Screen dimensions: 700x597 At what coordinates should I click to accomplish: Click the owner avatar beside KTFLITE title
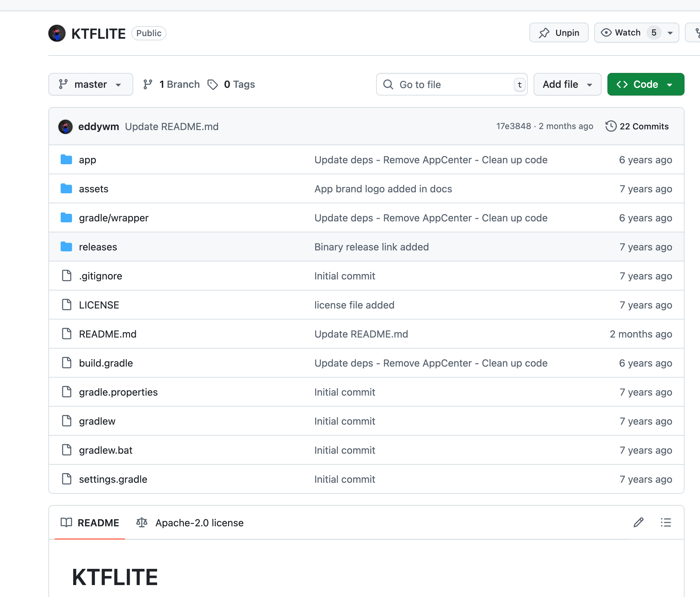(x=57, y=33)
